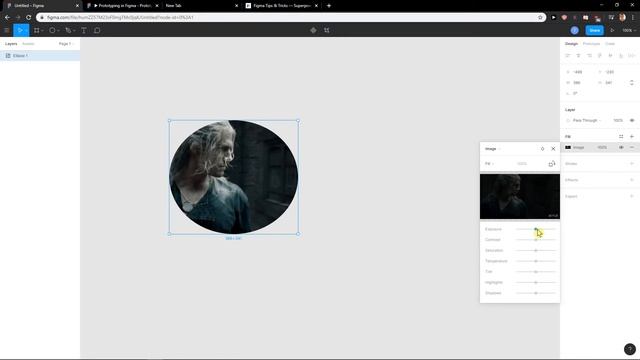Click the align vertical centers icon
The height and width of the screenshot is (360, 640).
pos(610,56)
